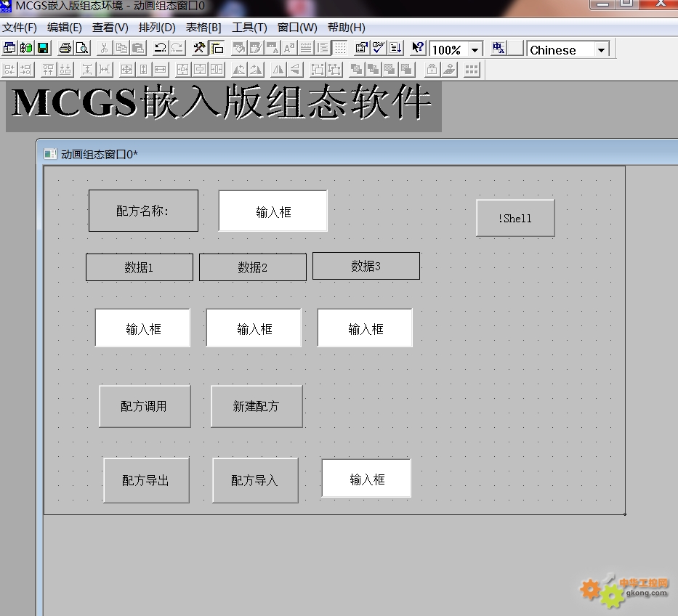678x616 pixels.
Task: Save project with floppy disk icon
Action: point(43,48)
